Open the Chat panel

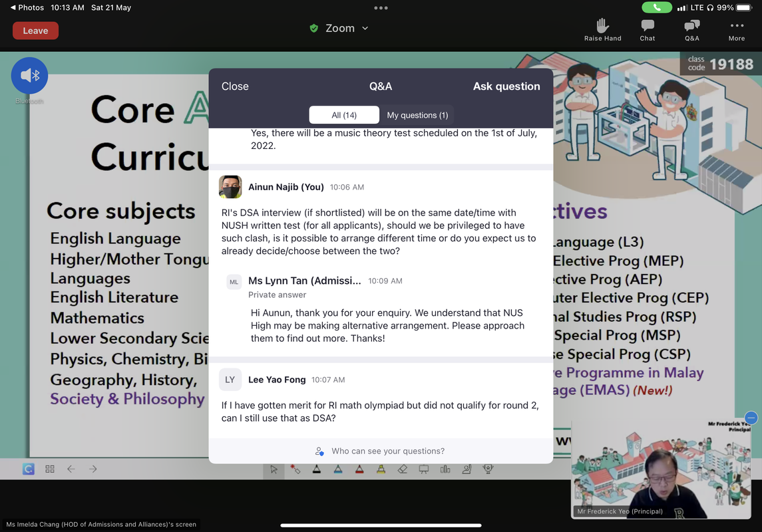click(x=648, y=30)
